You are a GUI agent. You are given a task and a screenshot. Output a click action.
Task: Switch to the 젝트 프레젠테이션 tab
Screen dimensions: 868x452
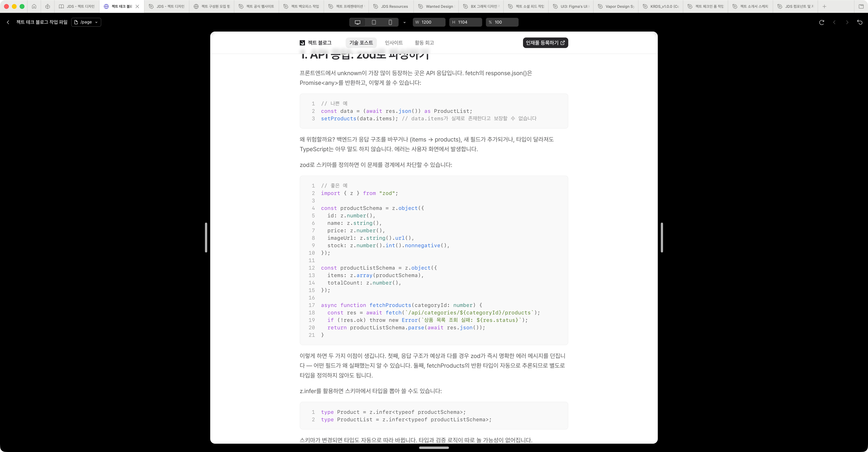[346, 6]
